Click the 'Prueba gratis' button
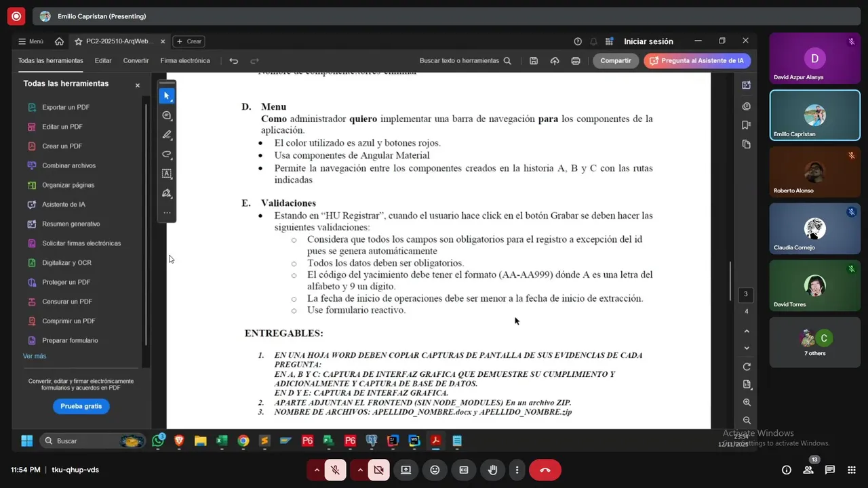 pyautogui.click(x=81, y=406)
